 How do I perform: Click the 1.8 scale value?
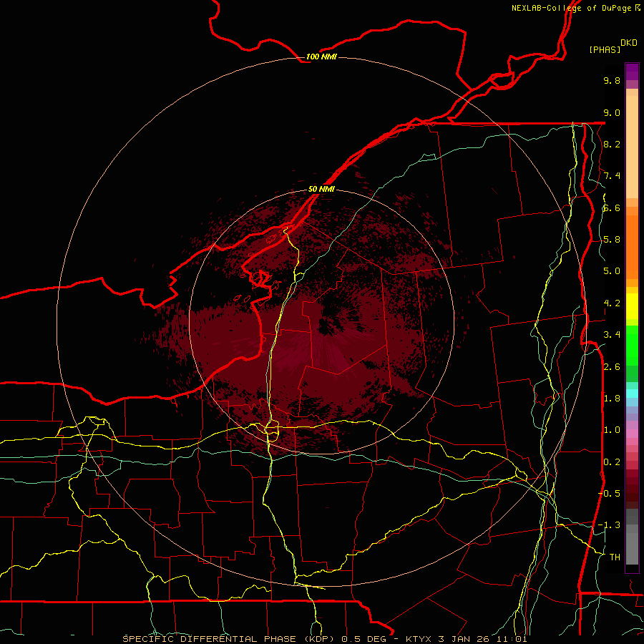coord(612,399)
